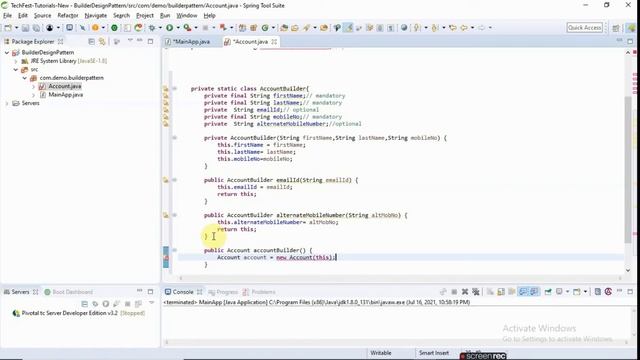This screenshot has width=640, height=360.
Task: Click Open Console icon in Console toolbar
Action: pos(577,292)
